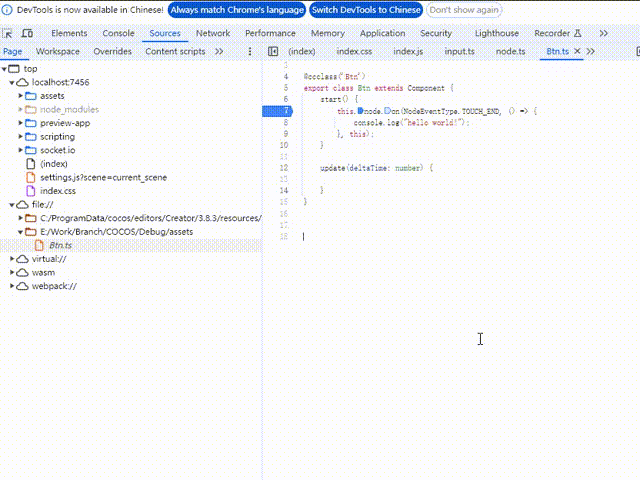Screen dimensions: 640x480
Task: Expand the assets folder
Action: coord(20,96)
